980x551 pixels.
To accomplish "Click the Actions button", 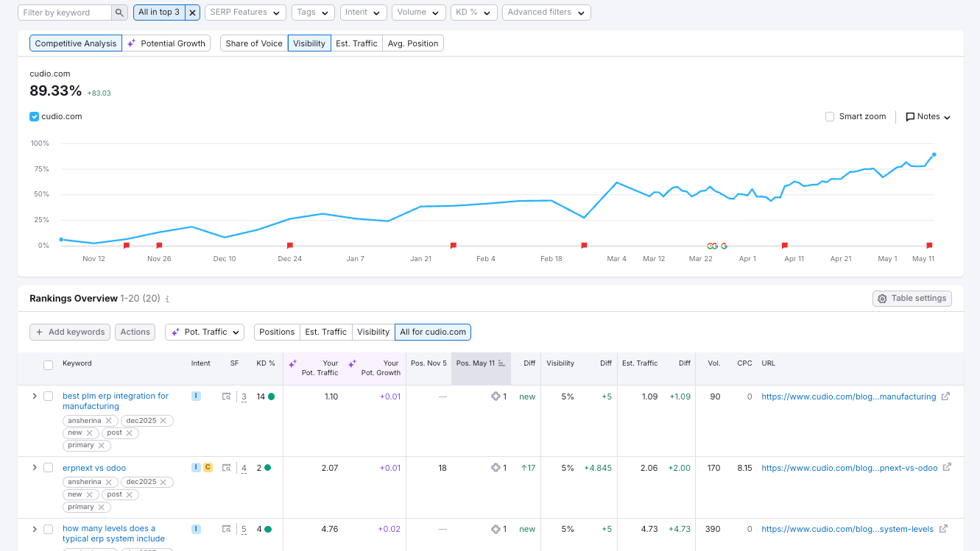I will pos(135,332).
